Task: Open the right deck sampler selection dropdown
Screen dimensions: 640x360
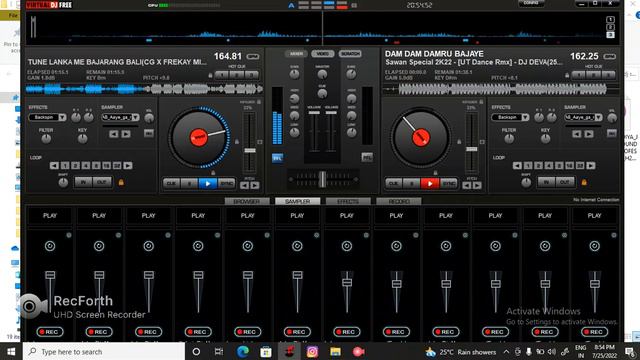Action: pos(598,118)
